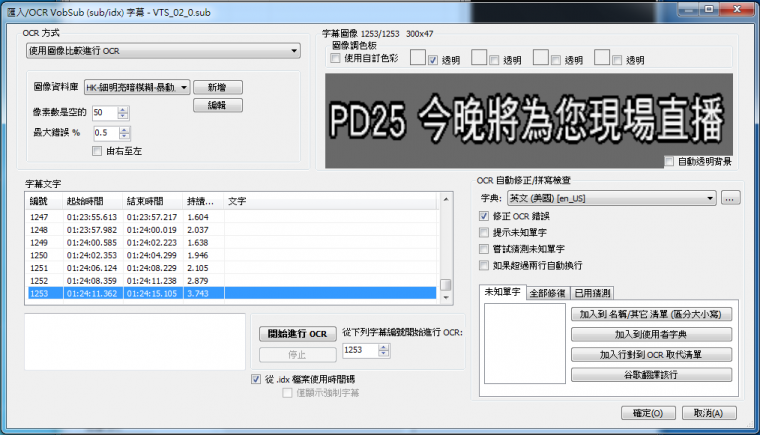Click 谷歌翻譯該行 button
This screenshot has height=435, width=760.
[x=651, y=374]
